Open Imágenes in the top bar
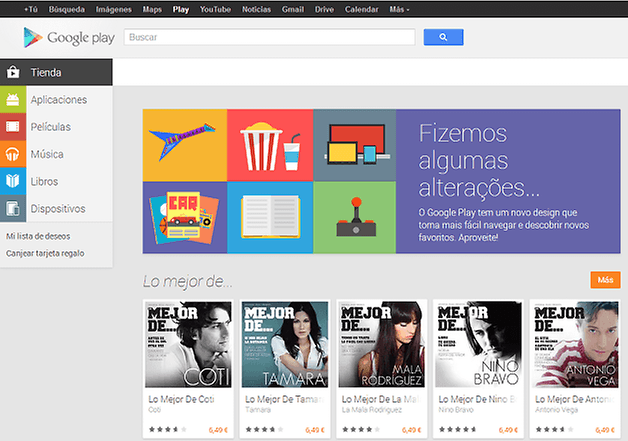The image size is (628, 441). [114, 9]
